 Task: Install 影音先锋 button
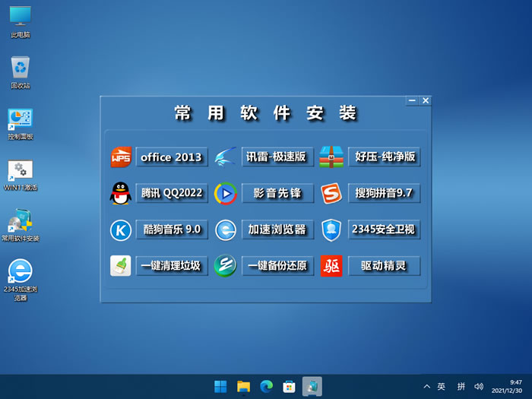[277, 193]
